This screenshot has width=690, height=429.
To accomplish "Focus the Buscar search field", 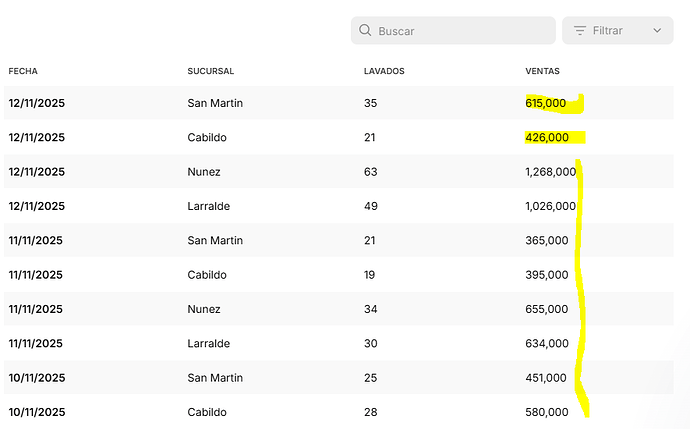I will pos(460,31).
